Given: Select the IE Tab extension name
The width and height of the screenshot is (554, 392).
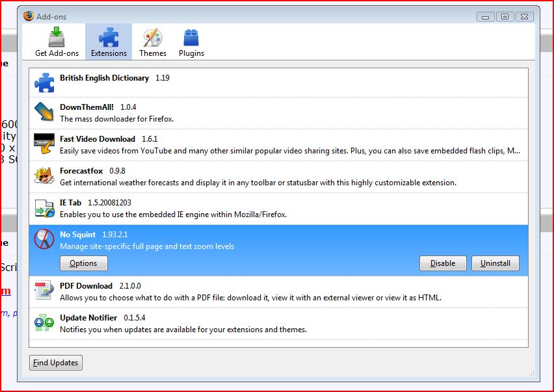Looking at the screenshot, I should [x=70, y=203].
